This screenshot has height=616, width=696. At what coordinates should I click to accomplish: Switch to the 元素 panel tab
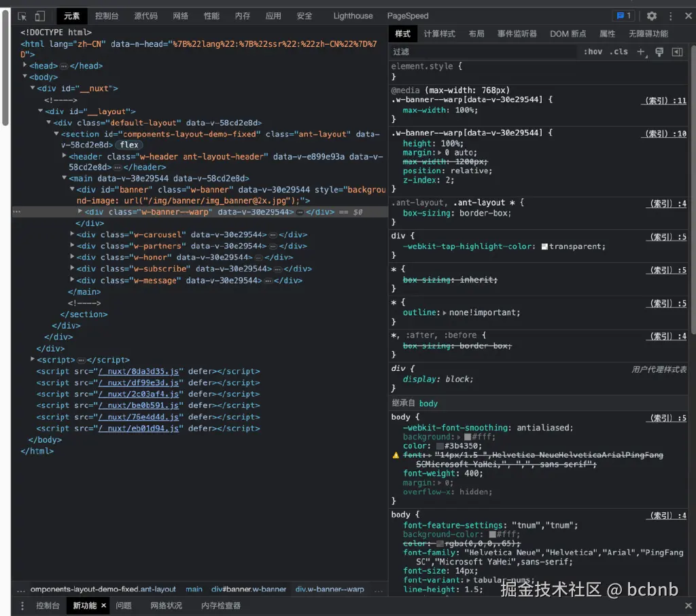[x=71, y=16]
